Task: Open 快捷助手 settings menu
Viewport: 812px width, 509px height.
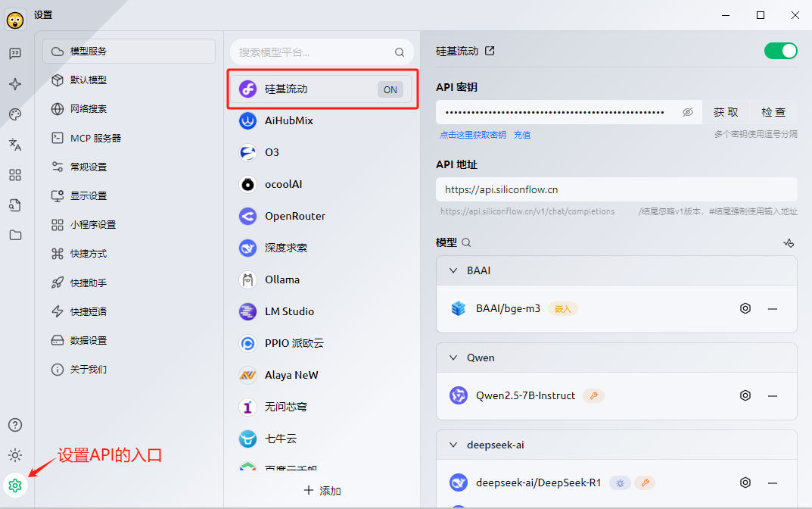Action: point(129,283)
